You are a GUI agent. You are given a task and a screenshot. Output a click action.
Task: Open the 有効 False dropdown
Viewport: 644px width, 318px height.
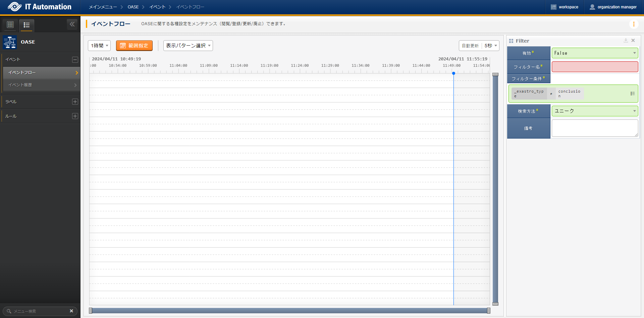pyautogui.click(x=595, y=53)
